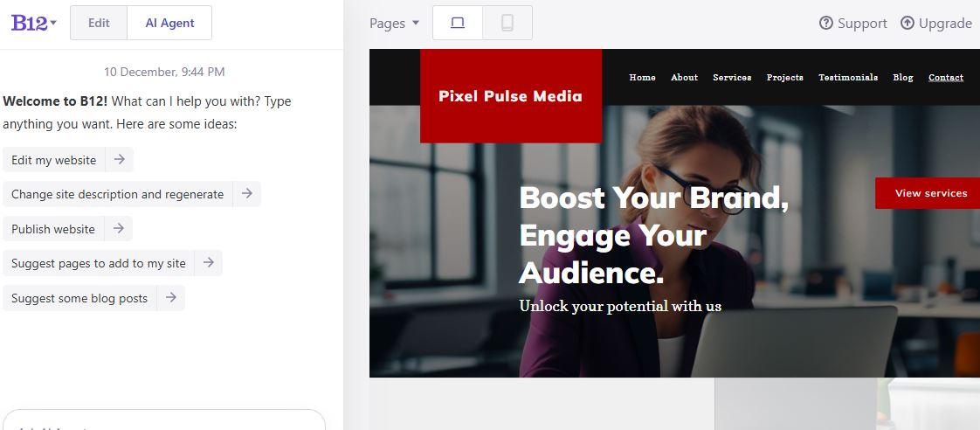Go to Testimonials in site navigation
Viewport: 980px width, 430px height.
tap(847, 78)
